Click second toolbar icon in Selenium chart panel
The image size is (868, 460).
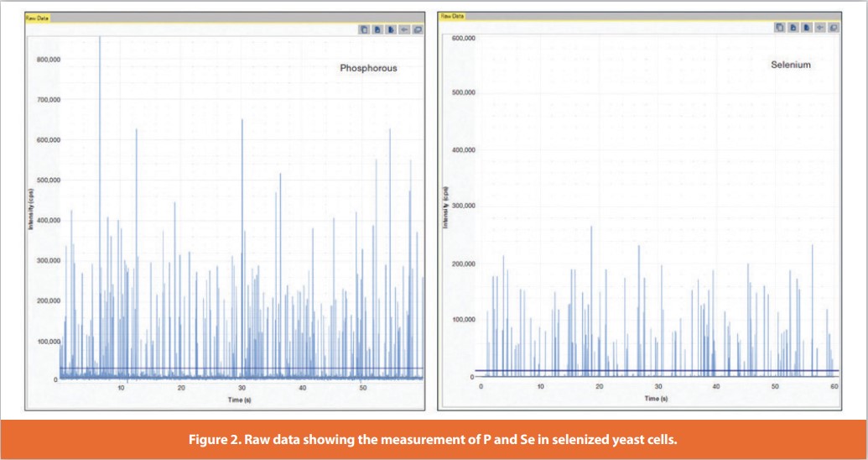click(793, 28)
